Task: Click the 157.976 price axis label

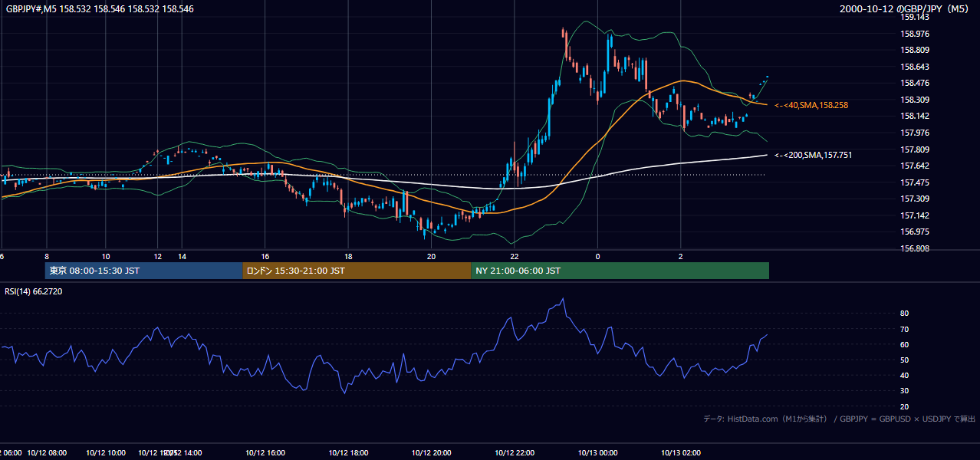Action: (915, 133)
